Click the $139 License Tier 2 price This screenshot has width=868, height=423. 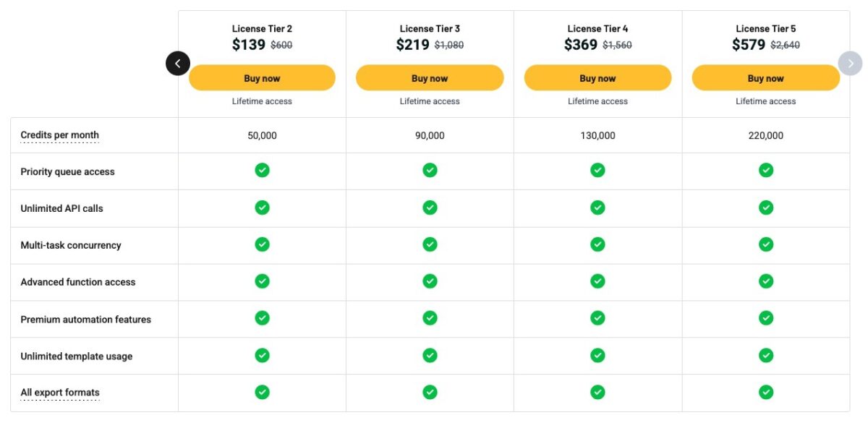[248, 45]
